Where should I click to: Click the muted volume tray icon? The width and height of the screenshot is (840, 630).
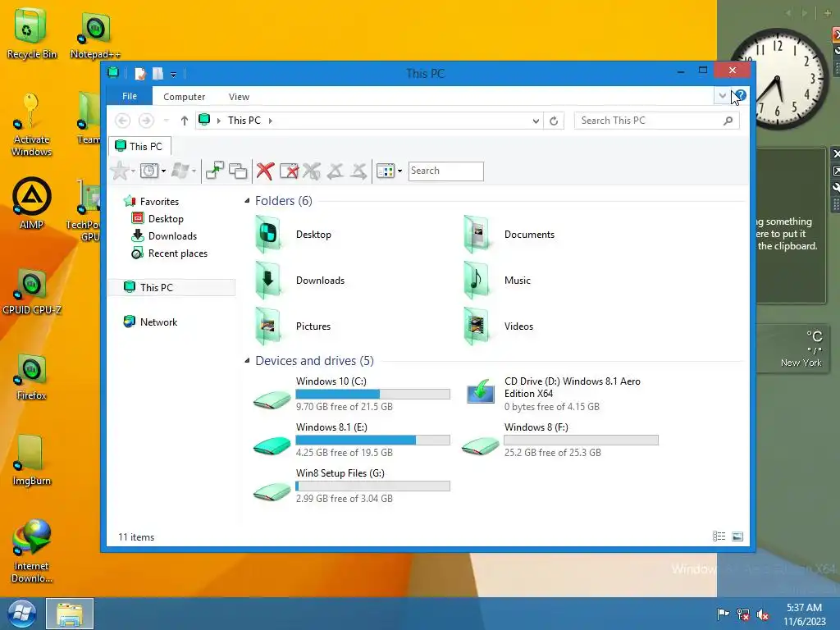(762, 615)
